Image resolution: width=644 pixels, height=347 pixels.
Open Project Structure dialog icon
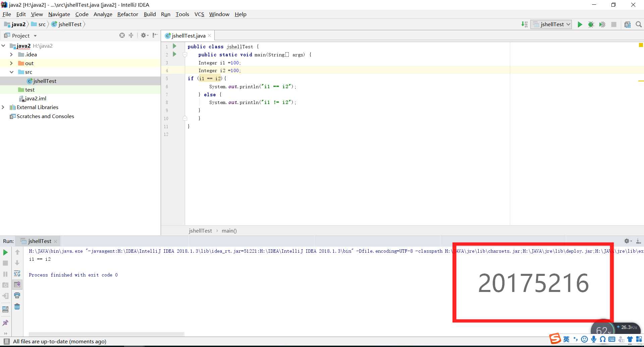(x=628, y=24)
